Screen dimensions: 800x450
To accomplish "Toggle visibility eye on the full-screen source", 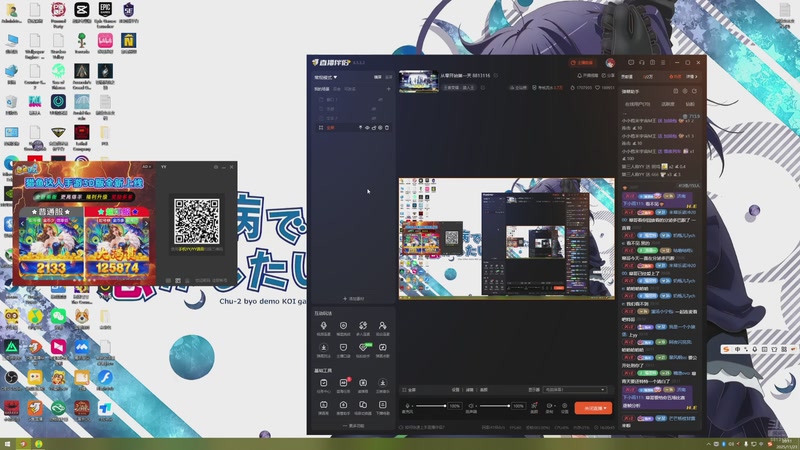I will [x=367, y=128].
